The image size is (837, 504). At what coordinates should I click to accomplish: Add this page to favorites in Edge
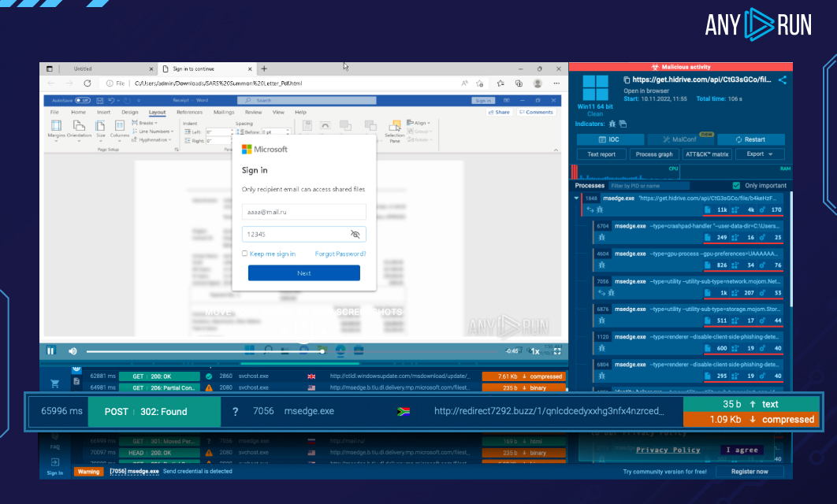point(480,83)
